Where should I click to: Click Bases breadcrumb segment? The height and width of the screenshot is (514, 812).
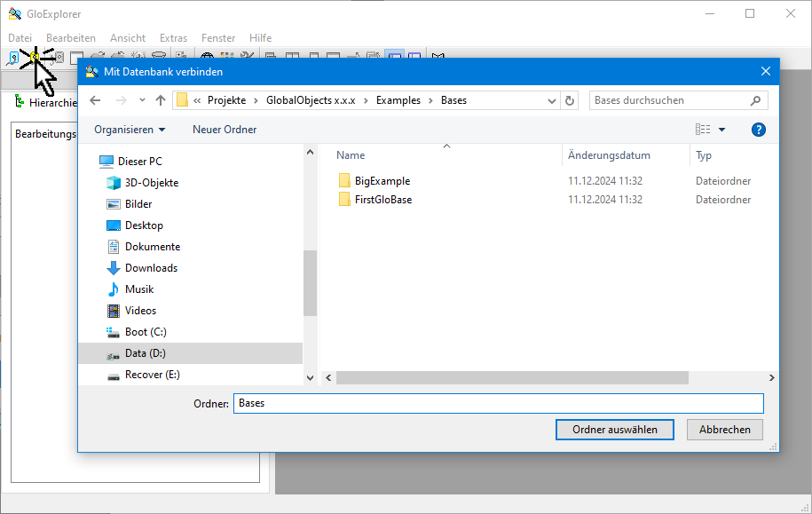point(453,100)
